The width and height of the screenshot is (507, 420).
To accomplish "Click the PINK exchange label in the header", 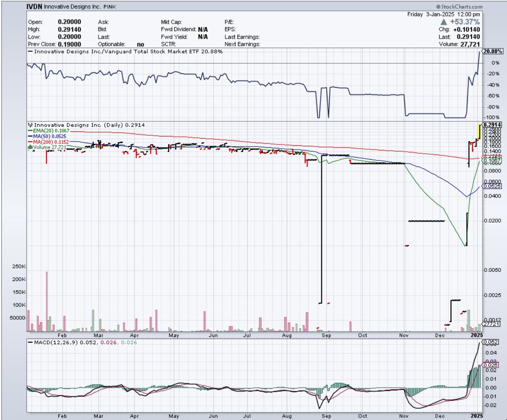I will [x=111, y=7].
